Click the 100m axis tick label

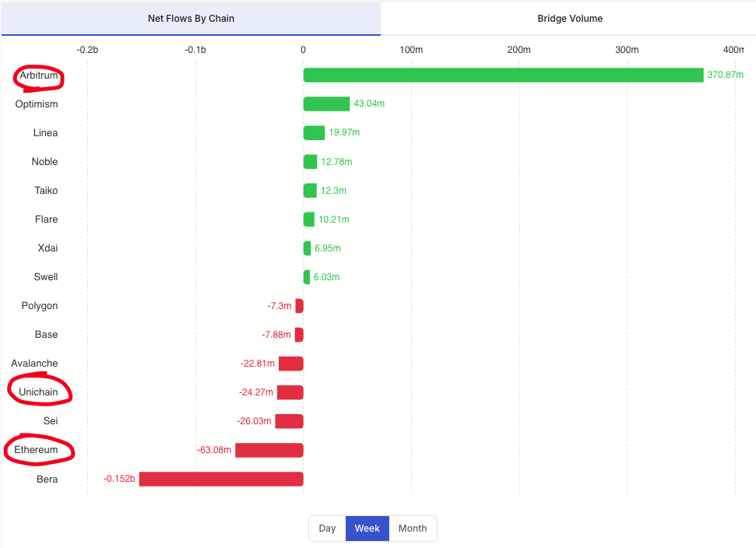point(411,50)
